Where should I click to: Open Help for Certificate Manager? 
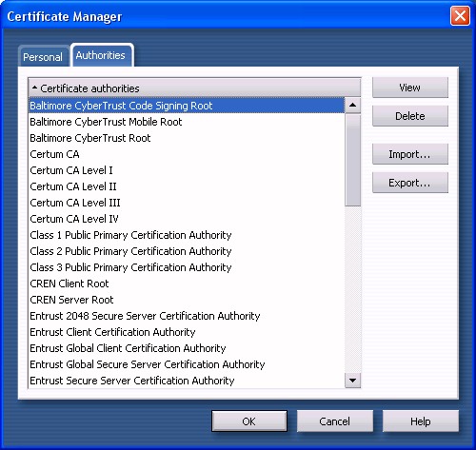click(x=421, y=421)
